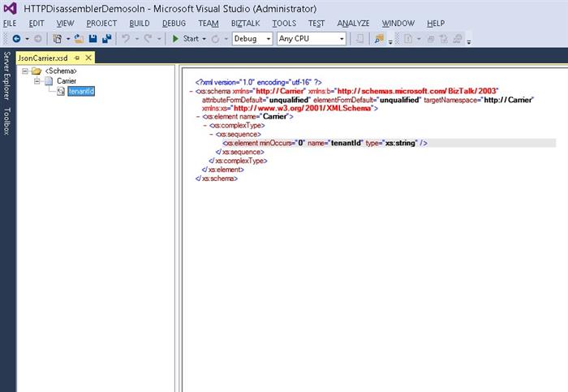Click the Navigate Backward arrow icon
This screenshot has height=392, width=568.
[x=16, y=38]
